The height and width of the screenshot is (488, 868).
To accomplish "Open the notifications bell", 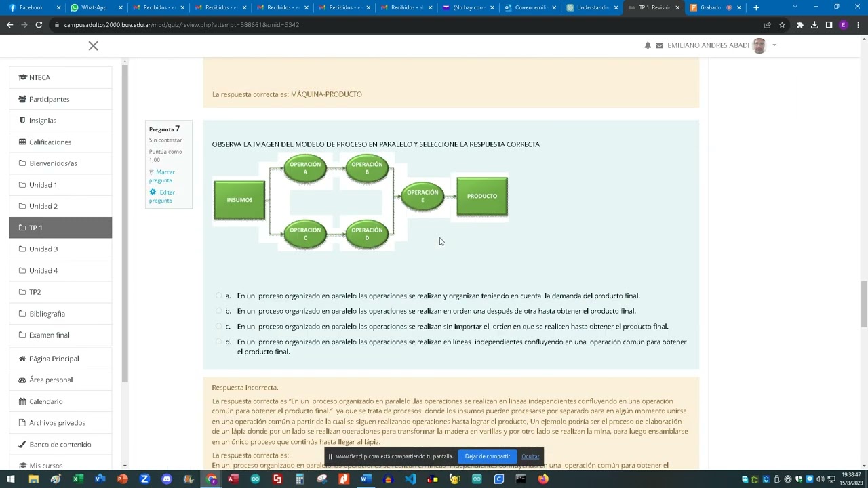I will [x=648, y=45].
